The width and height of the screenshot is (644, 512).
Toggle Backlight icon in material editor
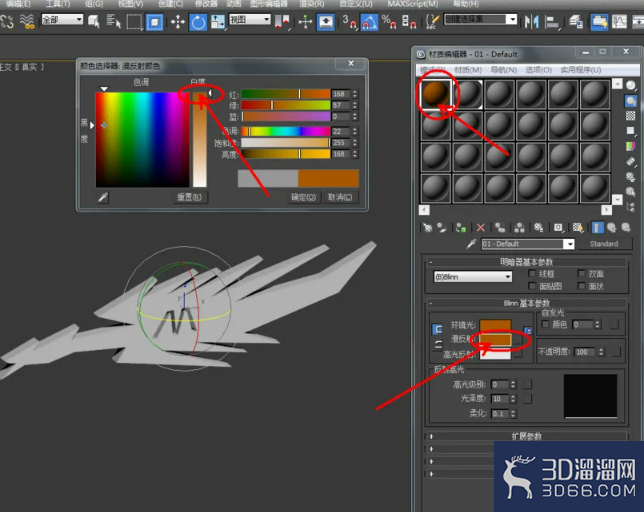click(x=630, y=101)
